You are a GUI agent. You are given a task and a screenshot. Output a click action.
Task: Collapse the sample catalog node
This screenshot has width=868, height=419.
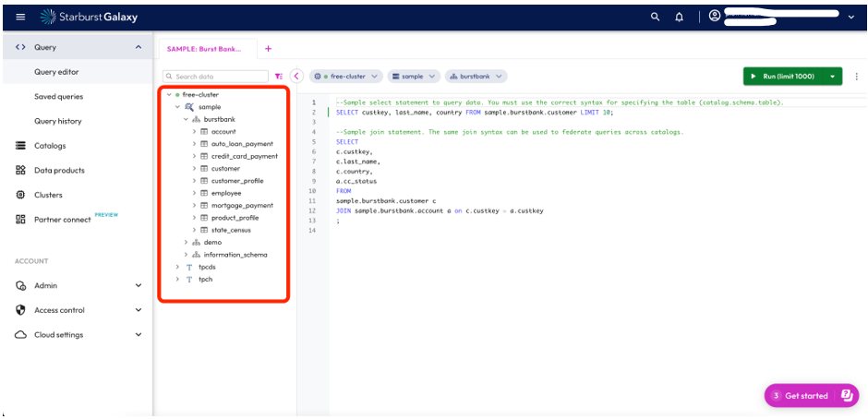pos(177,107)
